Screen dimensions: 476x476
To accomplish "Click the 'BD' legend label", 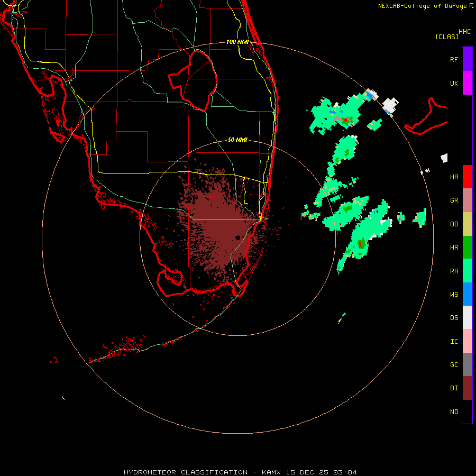I will click(454, 224).
